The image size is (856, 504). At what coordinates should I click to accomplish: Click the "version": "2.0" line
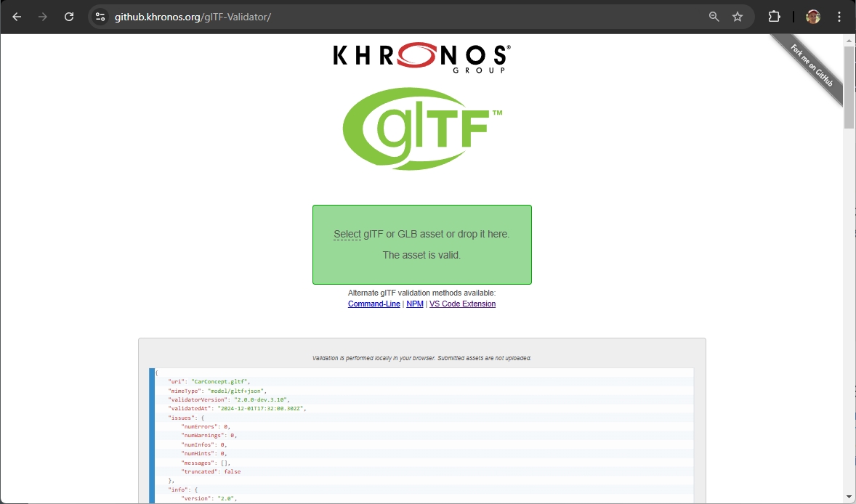coord(209,498)
